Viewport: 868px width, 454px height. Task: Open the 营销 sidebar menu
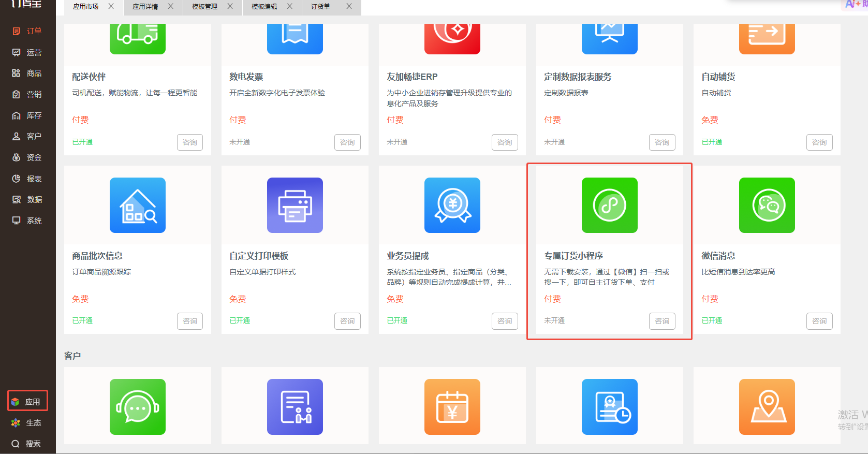click(27, 94)
